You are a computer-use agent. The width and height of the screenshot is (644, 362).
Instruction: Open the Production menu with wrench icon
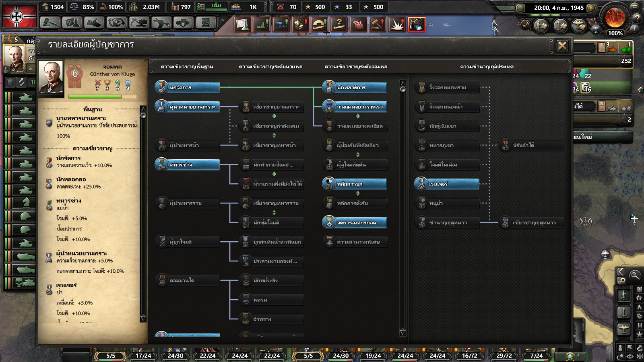click(161, 23)
